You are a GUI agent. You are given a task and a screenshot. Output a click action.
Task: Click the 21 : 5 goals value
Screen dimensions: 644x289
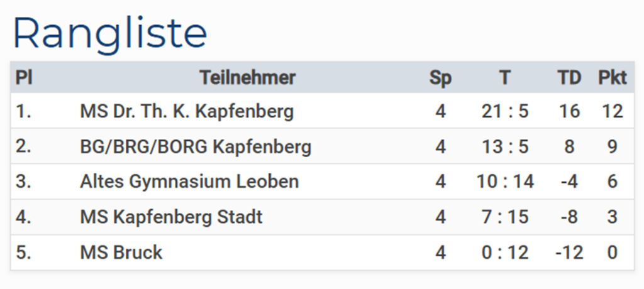coord(505,112)
